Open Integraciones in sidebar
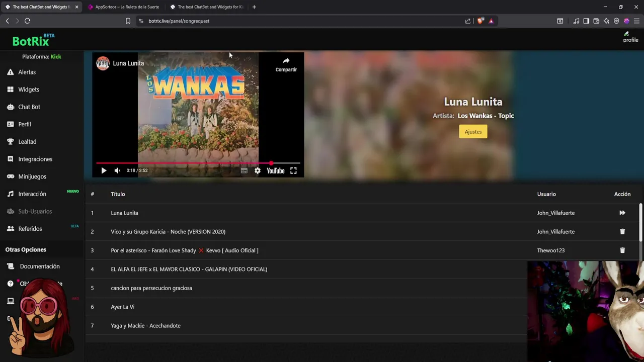644x362 pixels. pos(35,159)
